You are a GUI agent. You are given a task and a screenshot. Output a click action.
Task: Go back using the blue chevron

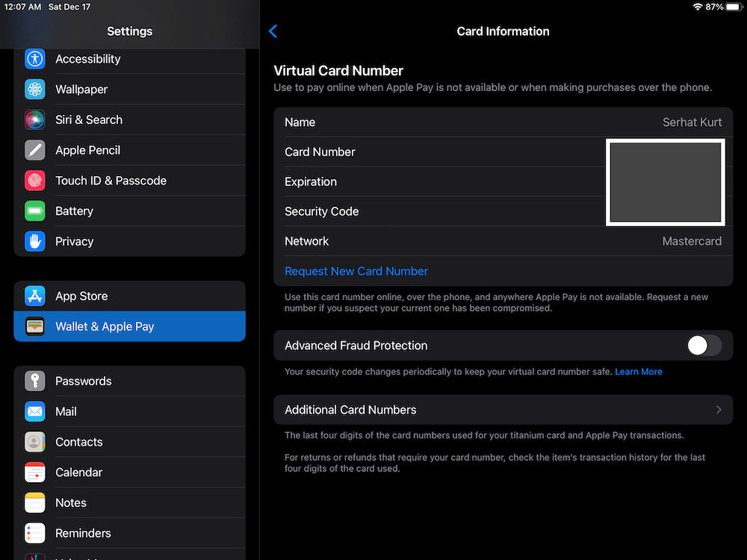tap(273, 31)
